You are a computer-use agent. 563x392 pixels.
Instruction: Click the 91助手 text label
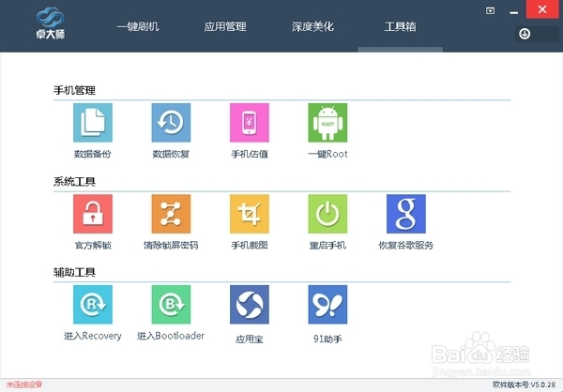[327, 339]
